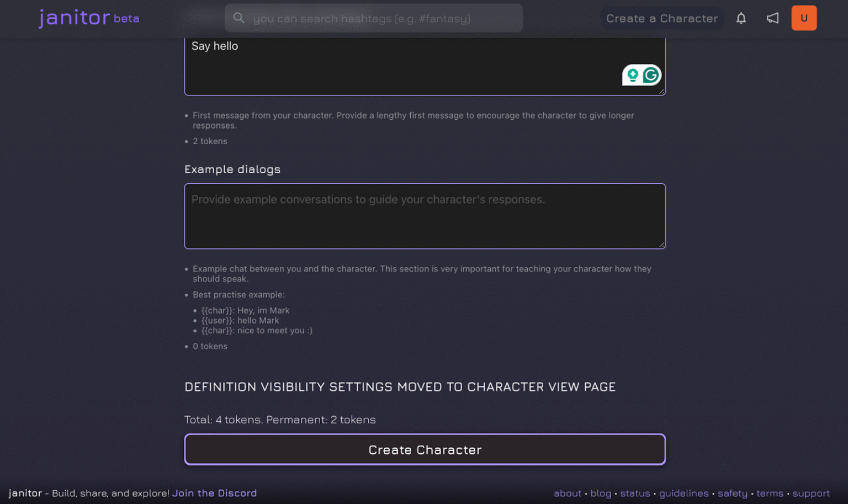The height and width of the screenshot is (504, 848).
Task: Visit the about page
Action: tap(568, 493)
